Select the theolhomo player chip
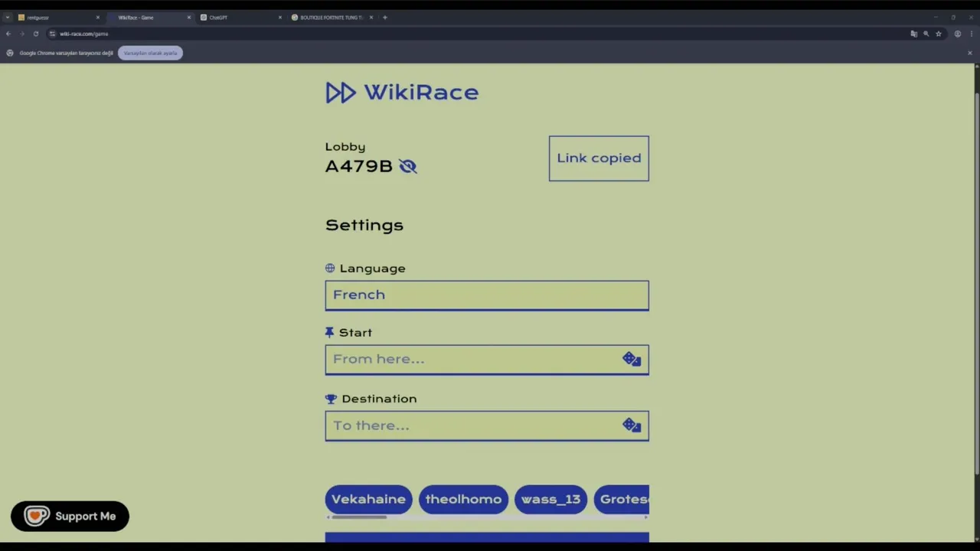 pos(463,499)
